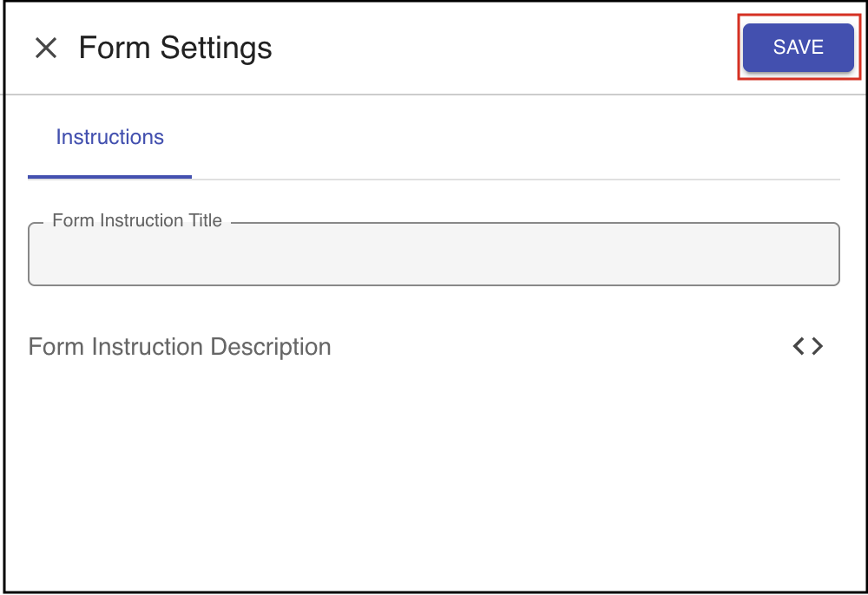Click the Form Instruction Title floating label
Screen dimensions: 868x595
point(137,221)
